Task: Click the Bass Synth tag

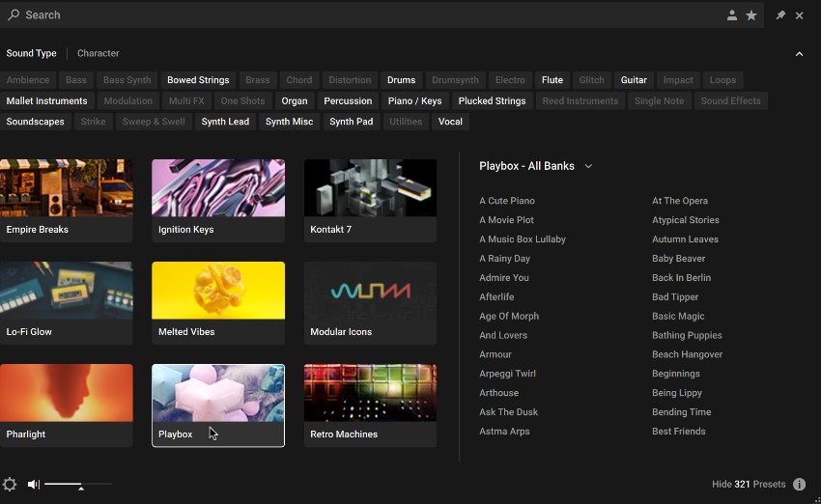Action: 127,80
